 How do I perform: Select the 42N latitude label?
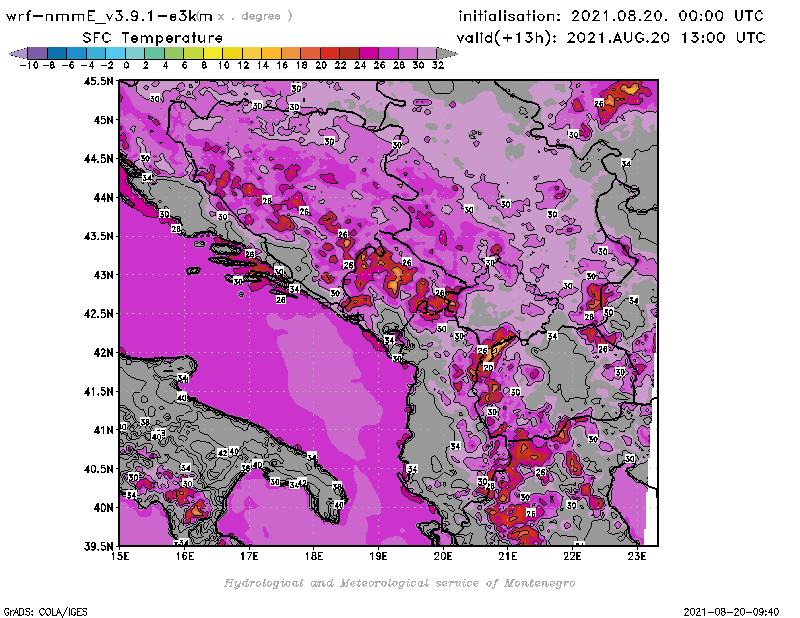pos(104,353)
